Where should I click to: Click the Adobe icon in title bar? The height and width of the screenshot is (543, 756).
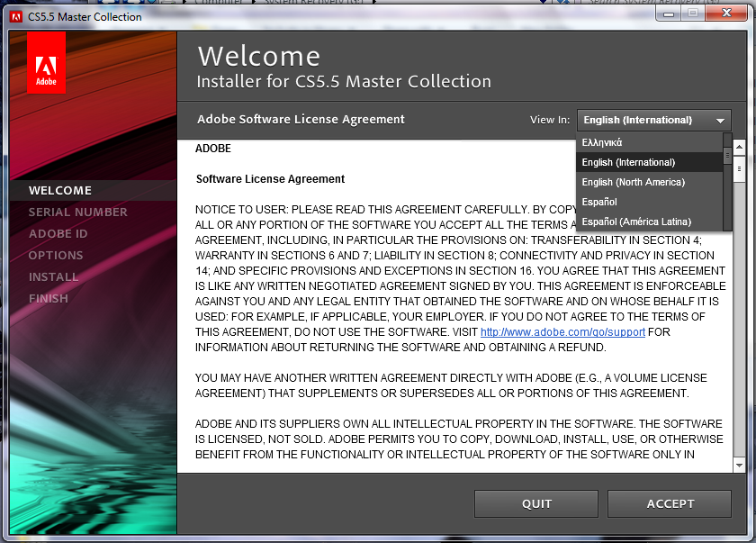pos(16,17)
